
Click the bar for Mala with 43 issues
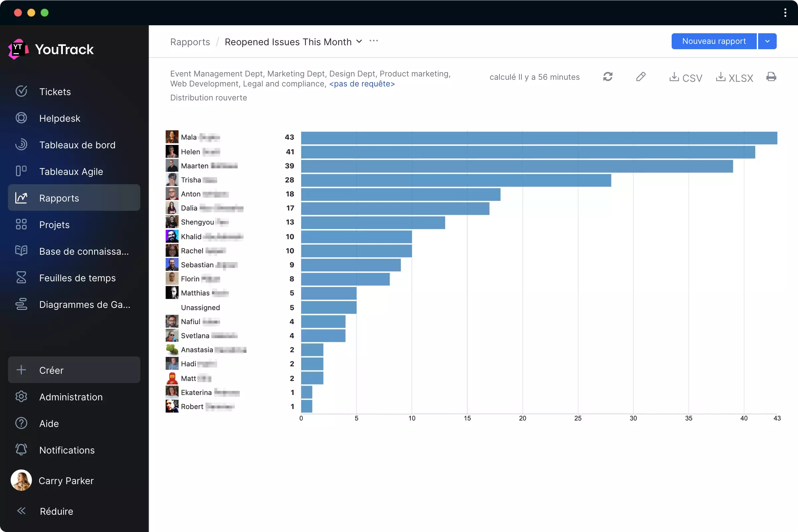(x=539, y=138)
